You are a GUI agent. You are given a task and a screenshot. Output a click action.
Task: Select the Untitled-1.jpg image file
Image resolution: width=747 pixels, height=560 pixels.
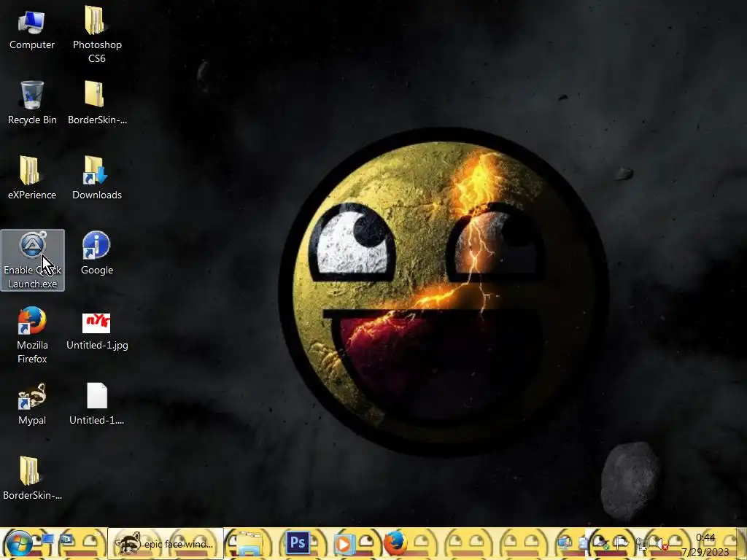pos(97,332)
